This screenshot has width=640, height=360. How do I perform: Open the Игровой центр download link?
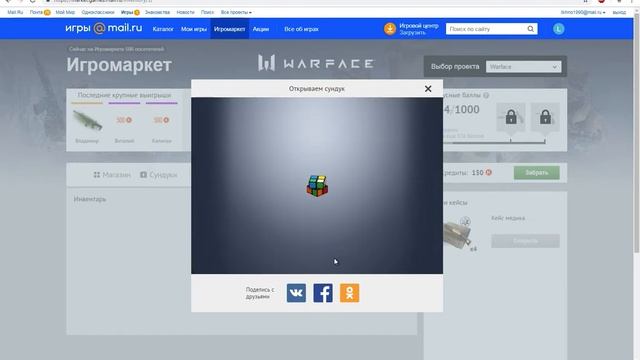(x=419, y=29)
